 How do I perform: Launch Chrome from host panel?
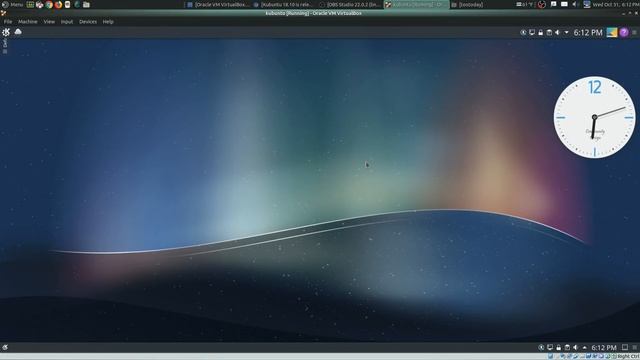click(49, 4)
